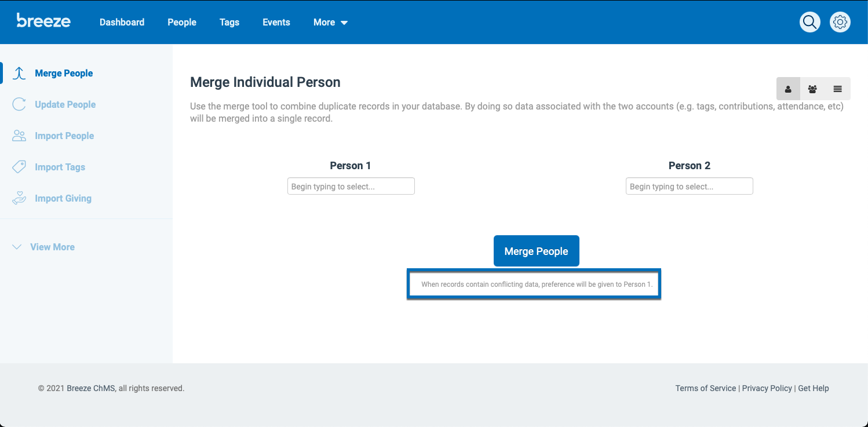Image resolution: width=868 pixels, height=427 pixels.
Task: Click the Import Tags tag icon
Action: click(19, 167)
